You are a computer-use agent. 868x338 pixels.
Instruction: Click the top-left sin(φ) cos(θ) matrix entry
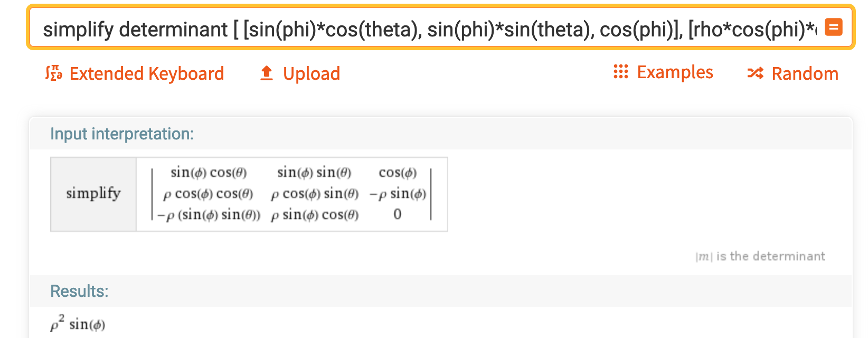209,173
